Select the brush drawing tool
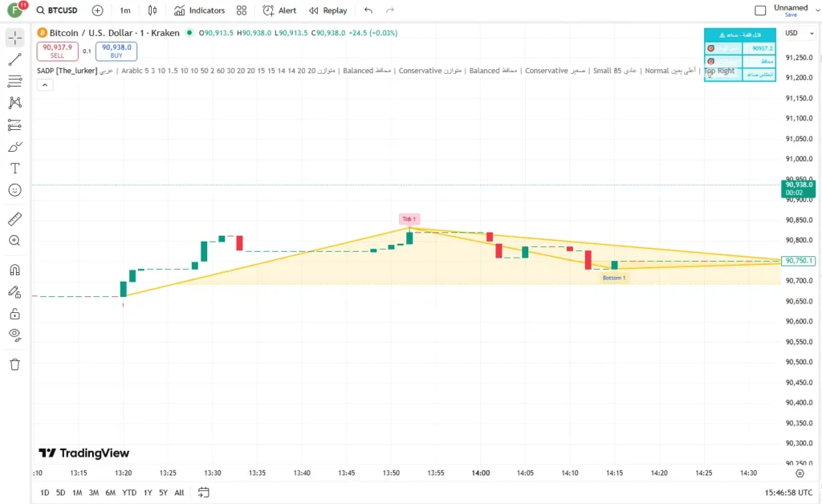The width and height of the screenshot is (822, 504). [14, 147]
